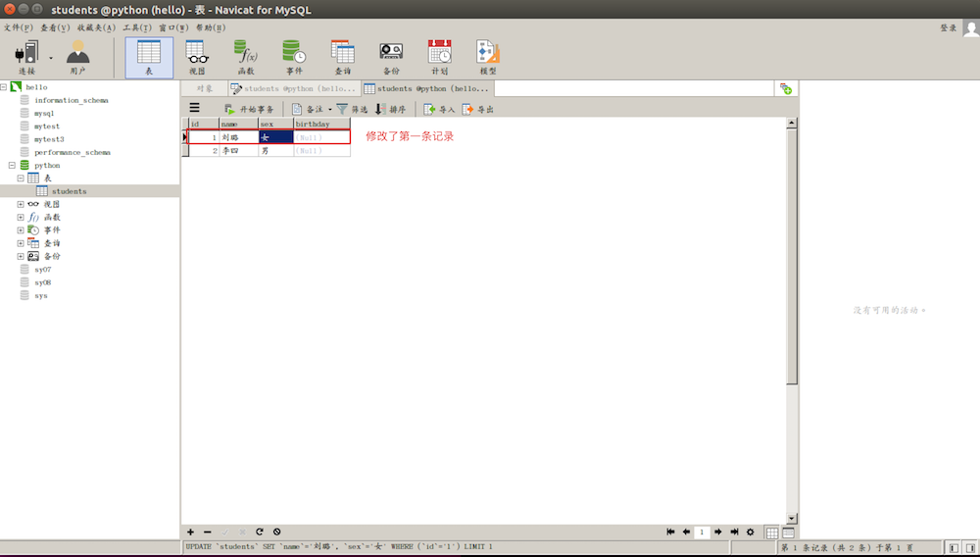Switch to the 对象 (Objects) tab
Viewport: 980px width, 557px height.
[x=204, y=88]
